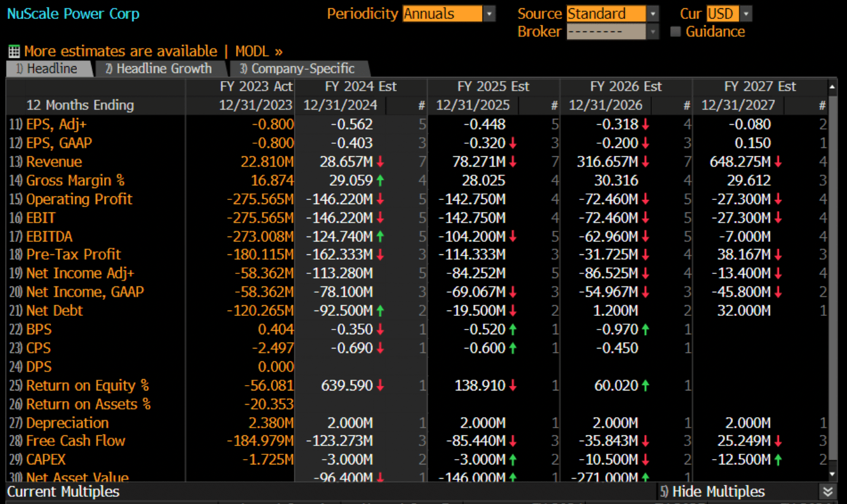Screen dimensions: 847x504
Task: Click green up arrow beside FY 2024 Gross Margin
Action: click(380, 180)
